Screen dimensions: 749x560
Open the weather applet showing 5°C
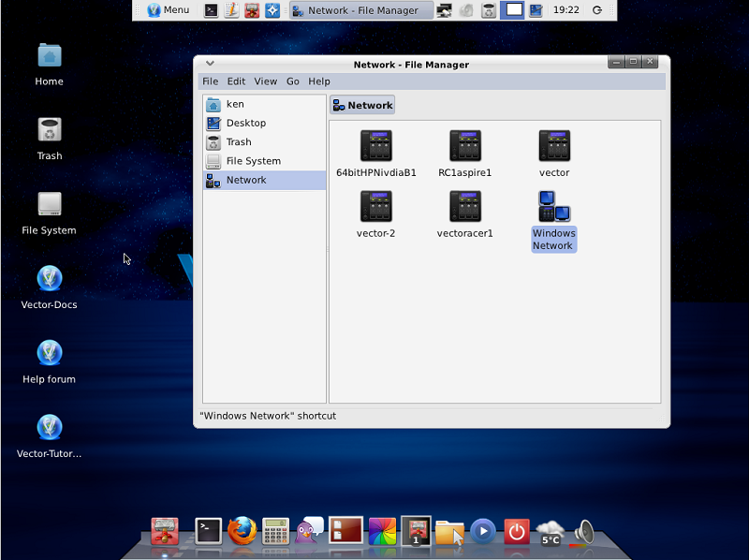coord(551,532)
